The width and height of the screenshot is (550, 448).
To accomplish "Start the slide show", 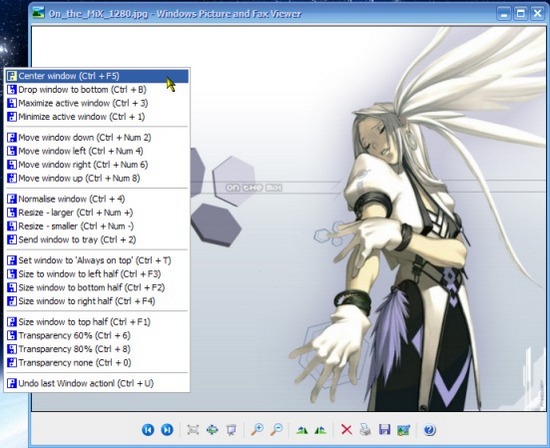I will [x=231, y=430].
